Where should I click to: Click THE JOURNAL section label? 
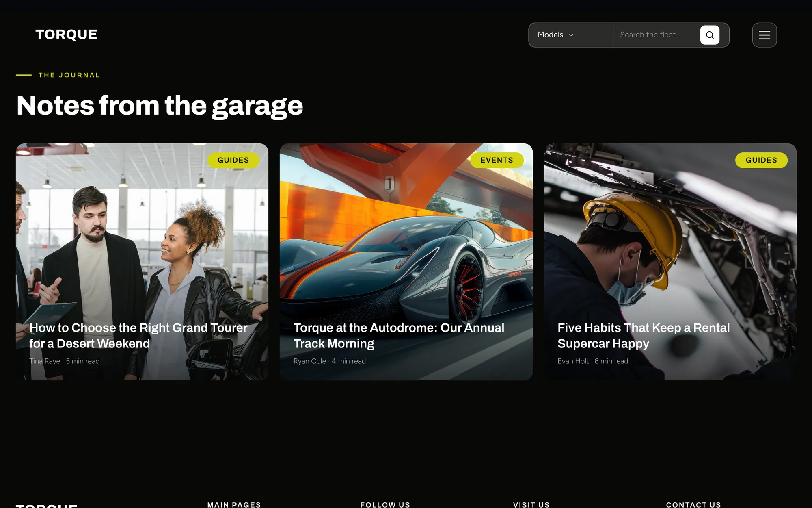(69, 75)
